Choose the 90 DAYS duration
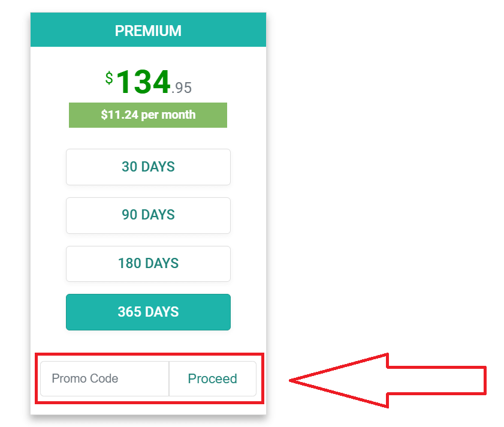The width and height of the screenshot is (504, 427). (x=148, y=215)
